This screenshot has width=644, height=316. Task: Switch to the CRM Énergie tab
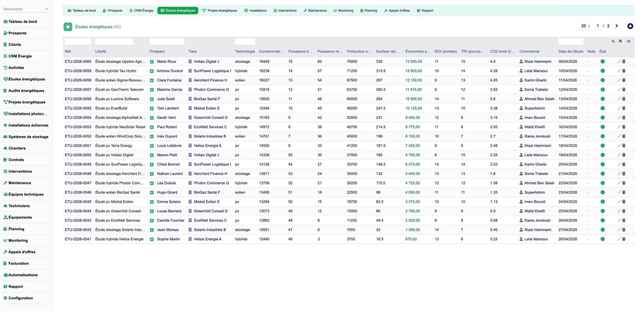(141, 11)
